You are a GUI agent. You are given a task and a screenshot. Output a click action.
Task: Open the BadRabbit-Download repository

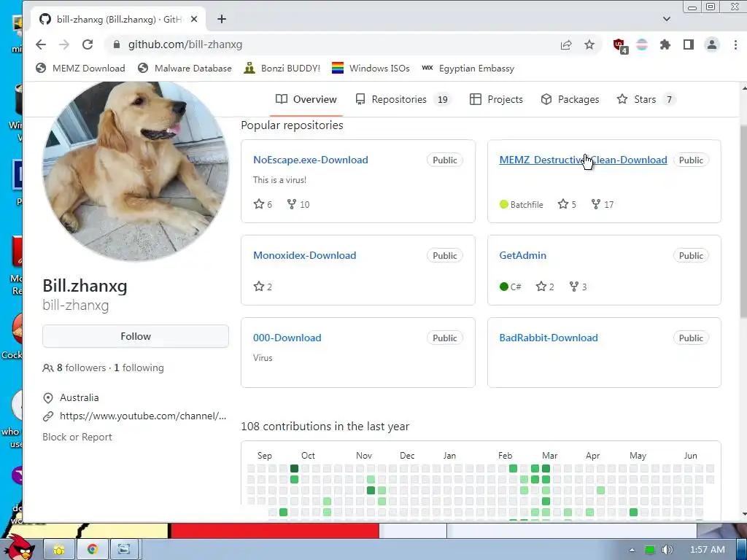[549, 338]
